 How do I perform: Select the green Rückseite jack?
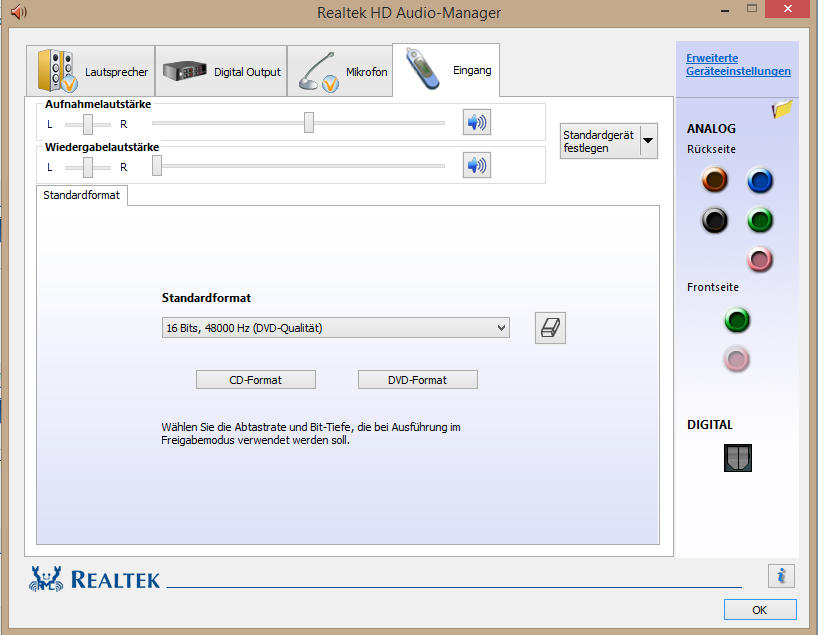click(760, 220)
